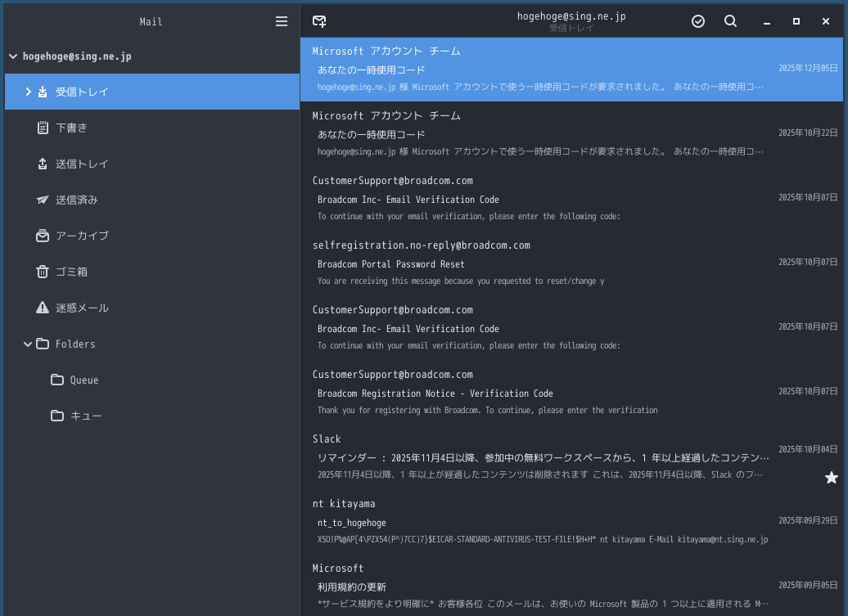Open the Microsoft message dated 2025年12月05日

point(571,70)
